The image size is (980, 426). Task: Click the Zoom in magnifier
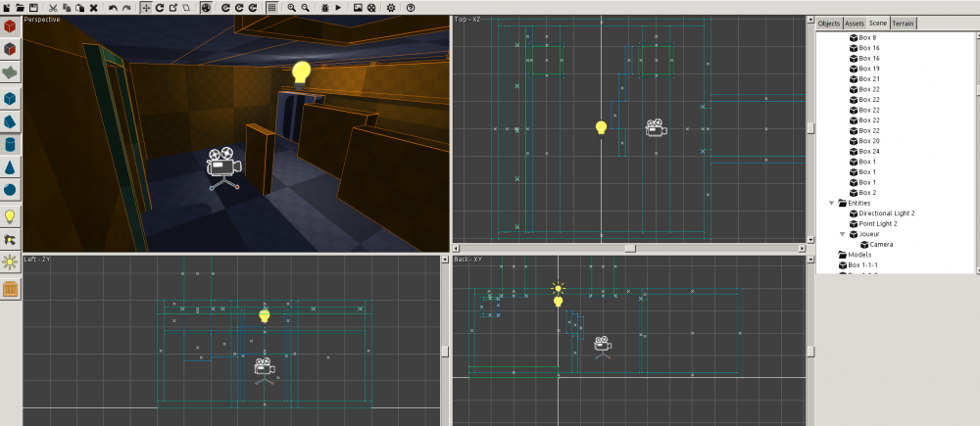[x=291, y=7]
